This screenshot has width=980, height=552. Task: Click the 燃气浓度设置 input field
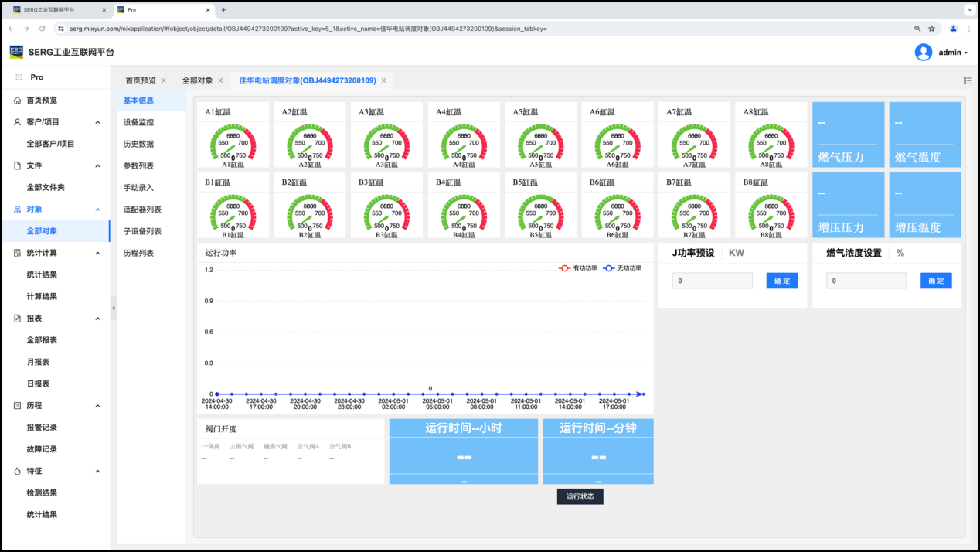click(x=866, y=281)
